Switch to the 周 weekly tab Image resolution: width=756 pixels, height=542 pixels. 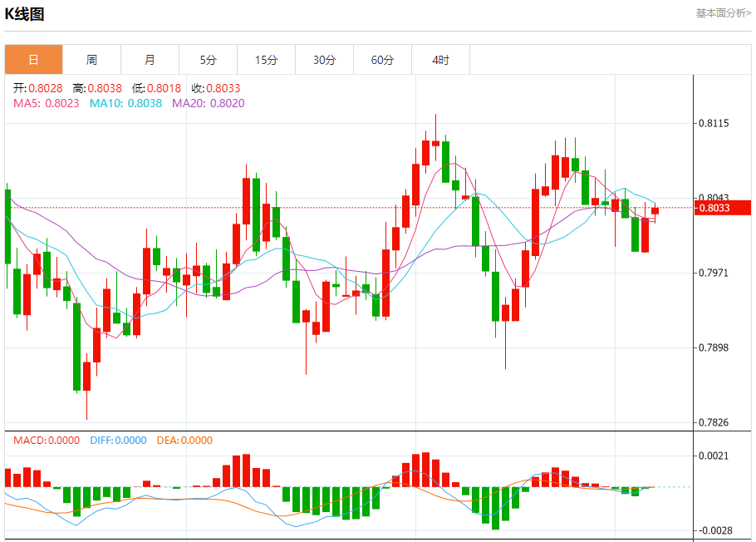[91, 60]
